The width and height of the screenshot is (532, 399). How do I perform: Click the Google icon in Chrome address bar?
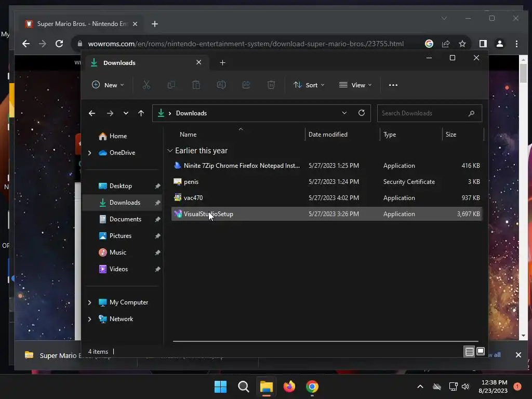click(x=429, y=44)
